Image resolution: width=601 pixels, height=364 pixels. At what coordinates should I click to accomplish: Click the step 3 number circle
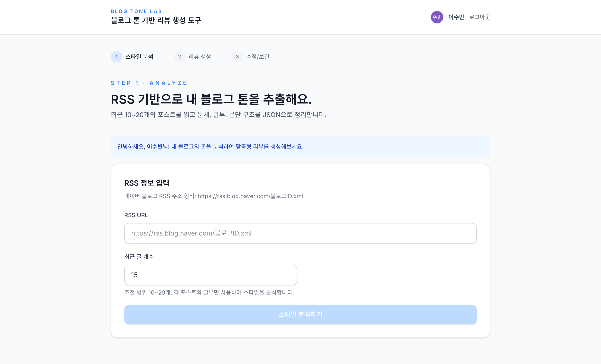237,57
